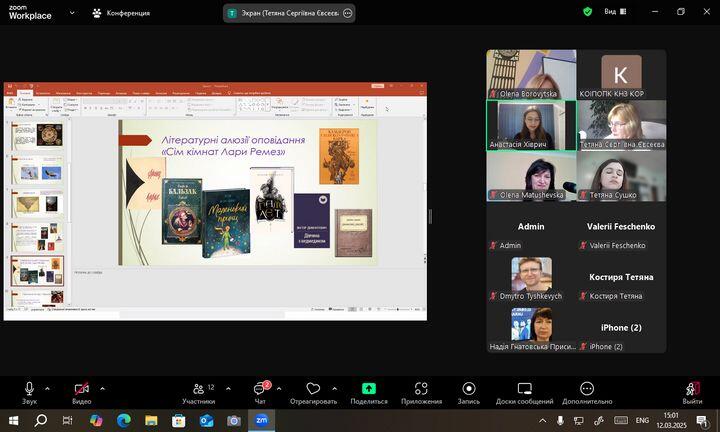Click the shared slide title text
The height and width of the screenshot is (432, 720).
pos(233,146)
